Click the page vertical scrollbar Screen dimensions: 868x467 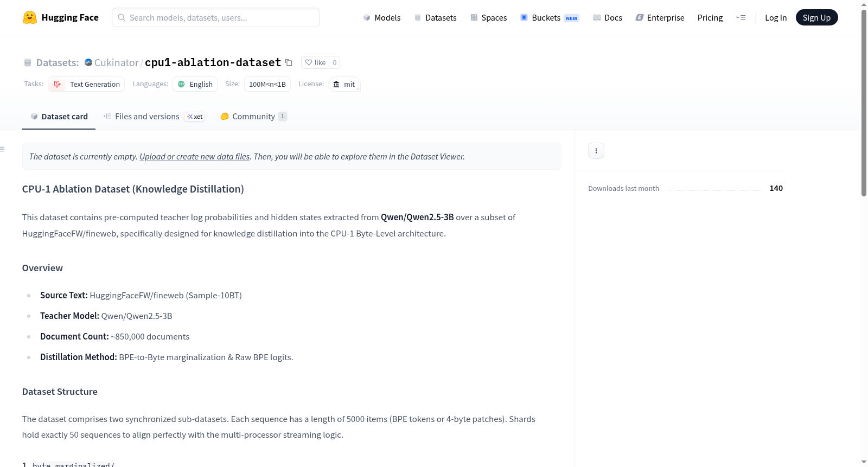pyautogui.click(x=864, y=103)
